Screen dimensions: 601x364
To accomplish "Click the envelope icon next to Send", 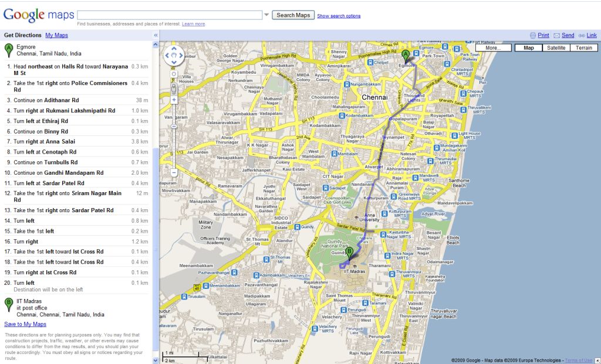I will [x=556, y=36].
